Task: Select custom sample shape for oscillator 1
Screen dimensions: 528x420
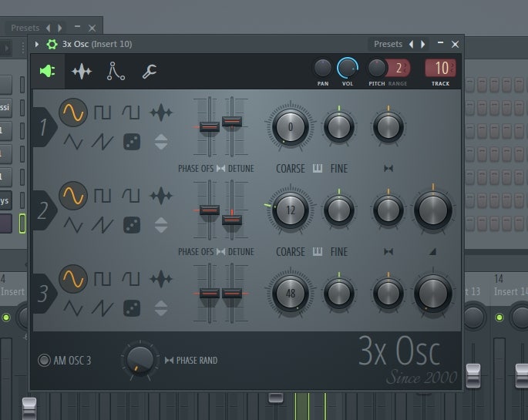Action: (x=161, y=113)
